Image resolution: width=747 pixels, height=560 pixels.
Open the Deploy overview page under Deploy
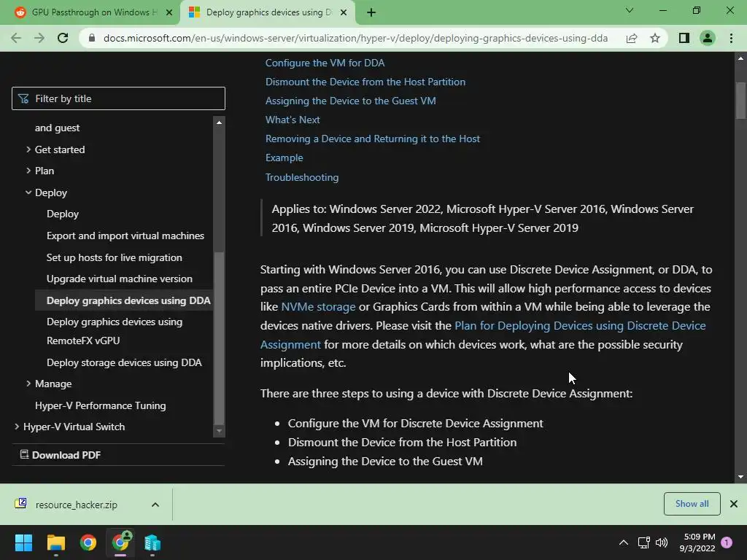(63, 214)
